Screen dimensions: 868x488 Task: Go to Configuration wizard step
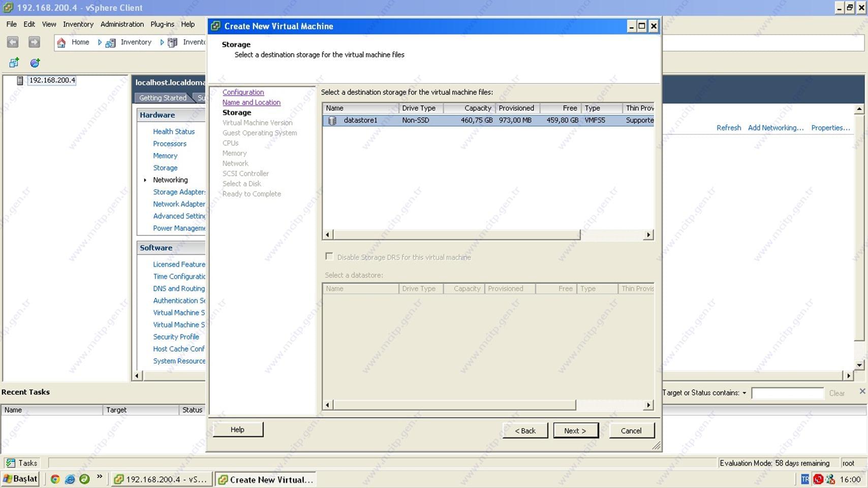(x=243, y=92)
